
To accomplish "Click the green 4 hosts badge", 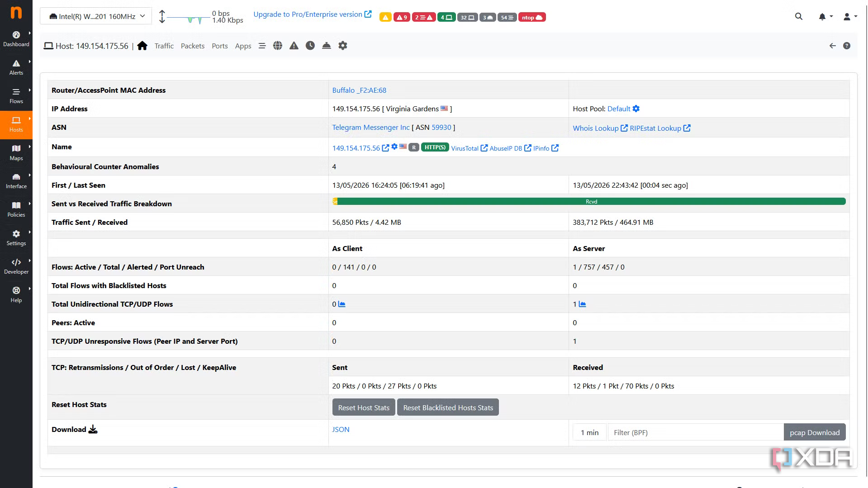I will click(446, 17).
